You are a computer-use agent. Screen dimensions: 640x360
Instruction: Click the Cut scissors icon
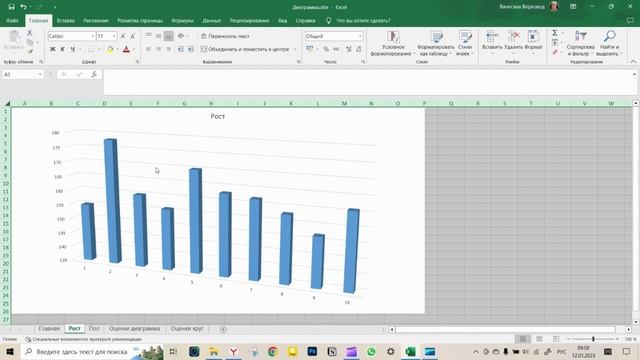[x=29, y=33]
